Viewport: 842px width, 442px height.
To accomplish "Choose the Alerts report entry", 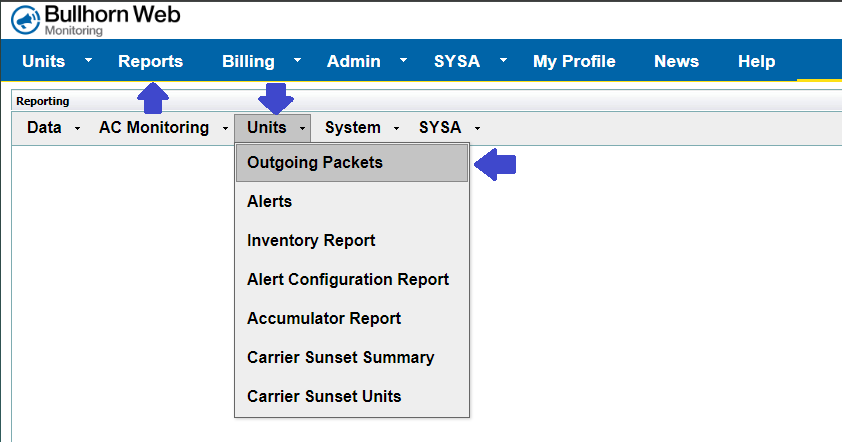I will click(x=352, y=201).
